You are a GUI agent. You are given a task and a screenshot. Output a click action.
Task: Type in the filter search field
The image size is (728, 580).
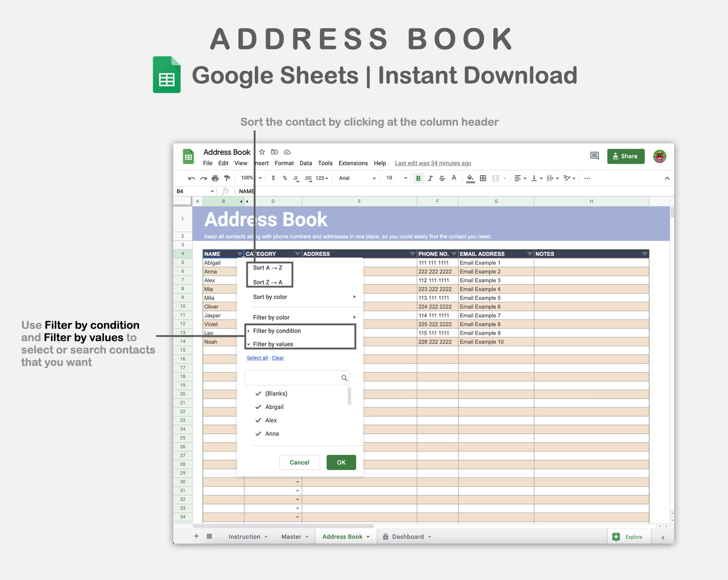pyautogui.click(x=295, y=378)
